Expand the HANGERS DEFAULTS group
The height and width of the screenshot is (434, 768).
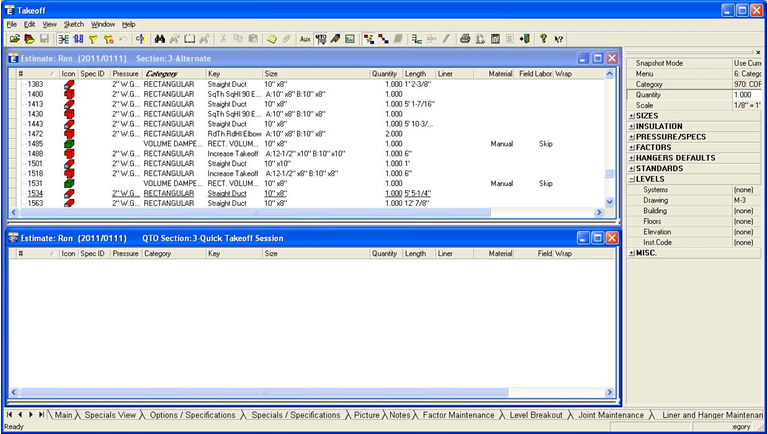(631, 158)
